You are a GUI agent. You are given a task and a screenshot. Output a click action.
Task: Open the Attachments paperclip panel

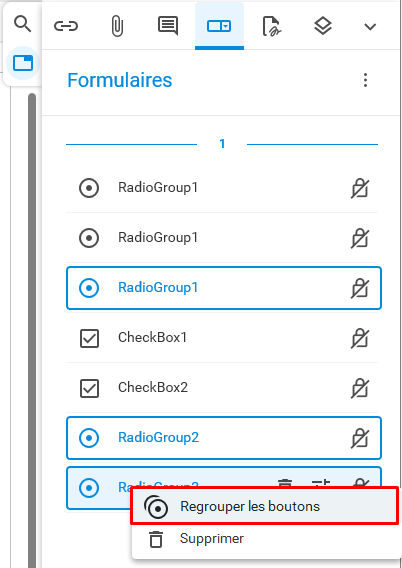tap(117, 26)
